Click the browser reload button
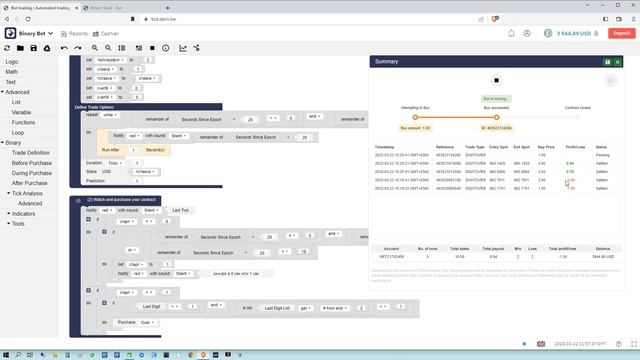640x360 pixels. point(28,19)
